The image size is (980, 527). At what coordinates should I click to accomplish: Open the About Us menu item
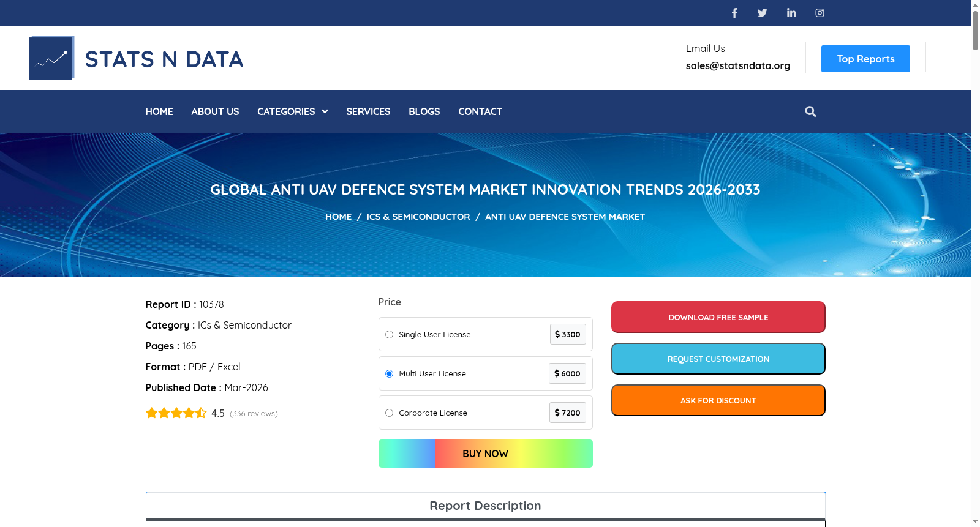[215, 111]
